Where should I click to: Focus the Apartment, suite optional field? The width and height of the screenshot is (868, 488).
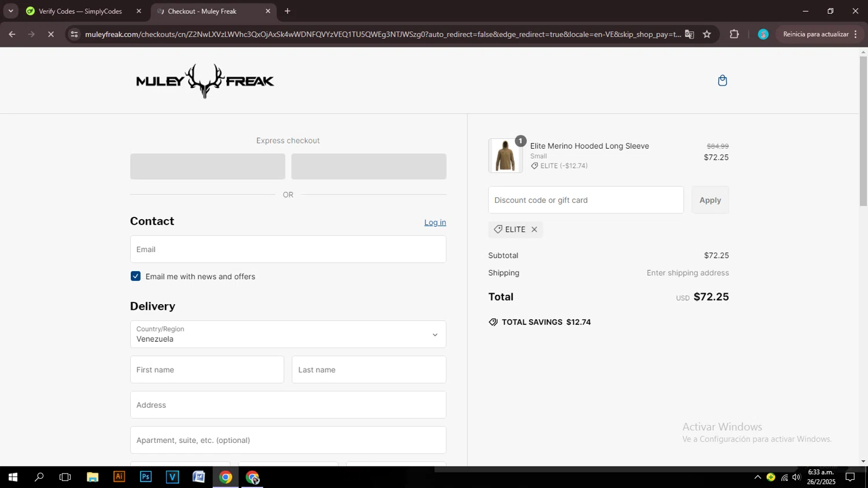288,440
